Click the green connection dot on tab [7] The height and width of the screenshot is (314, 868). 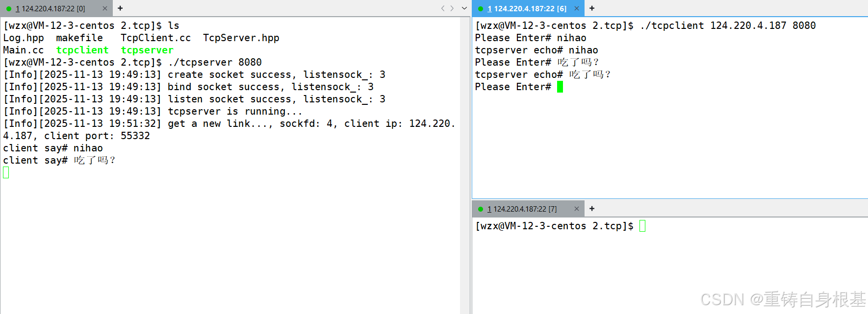(x=481, y=209)
